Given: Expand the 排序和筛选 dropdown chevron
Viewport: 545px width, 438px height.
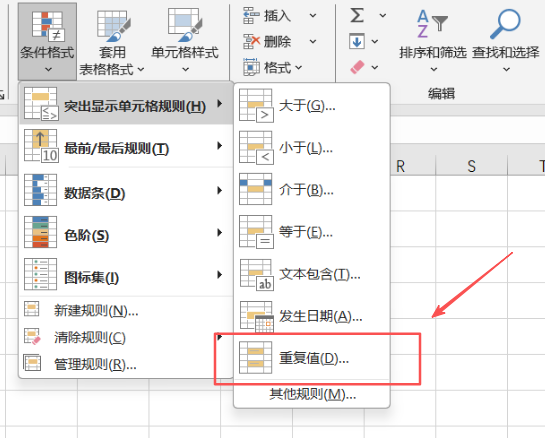Looking at the screenshot, I should (434, 70).
